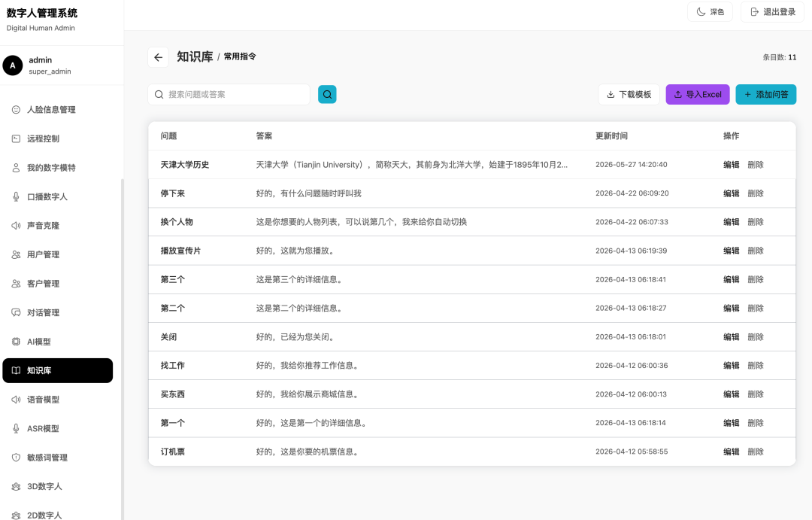Image resolution: width=812 pixels, height=520 pixels.
Task: Click the answer text 好的，有什么问题随时呼叫我
Action: (x=309, y=193)
